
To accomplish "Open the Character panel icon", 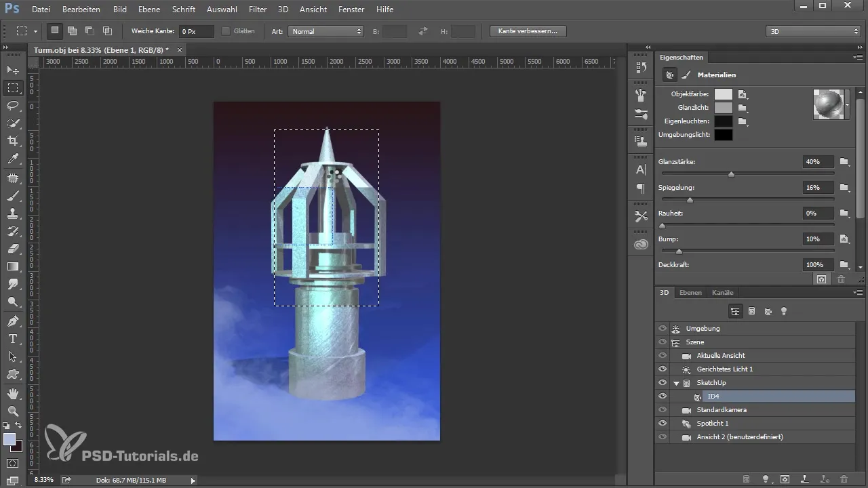I will [x=641, y=169].
